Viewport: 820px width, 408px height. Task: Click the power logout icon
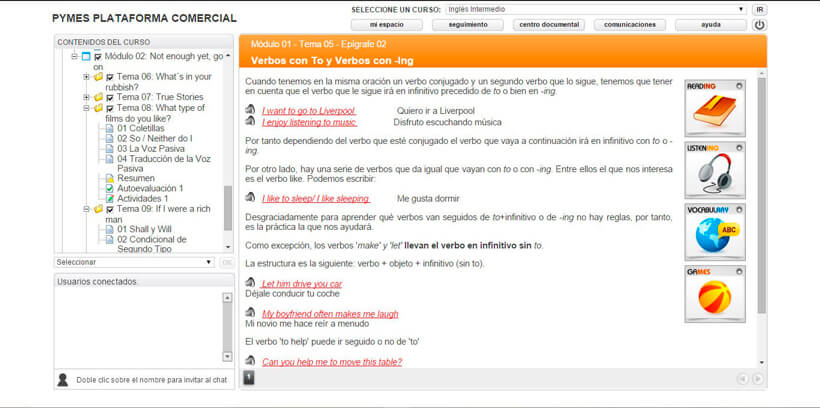(759, 25)
